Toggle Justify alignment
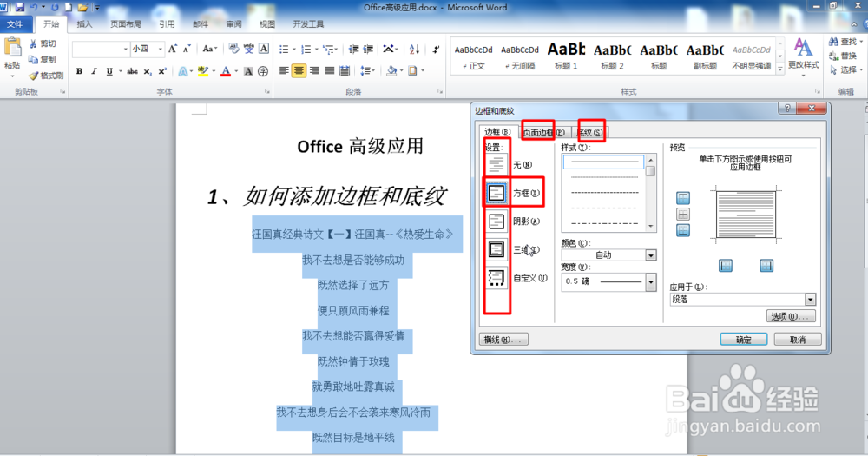Screen dimensions: 868x456 point(329,71)
